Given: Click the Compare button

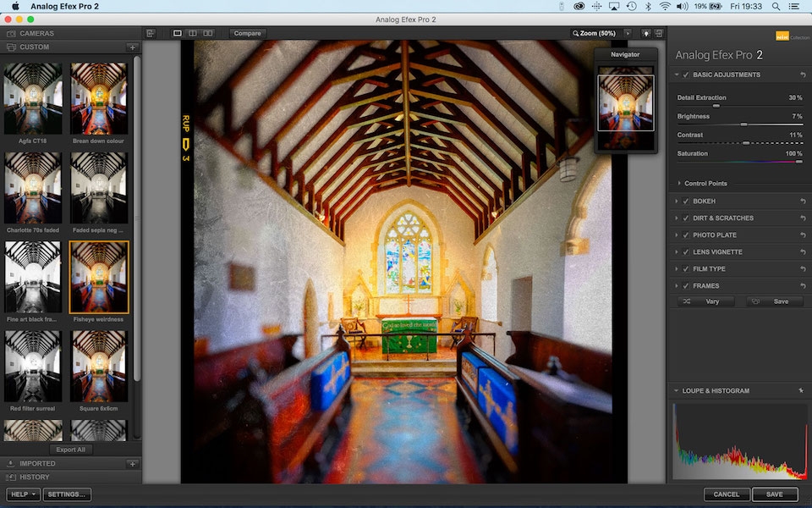Looking at the screenshot, I should pos(247,33).
